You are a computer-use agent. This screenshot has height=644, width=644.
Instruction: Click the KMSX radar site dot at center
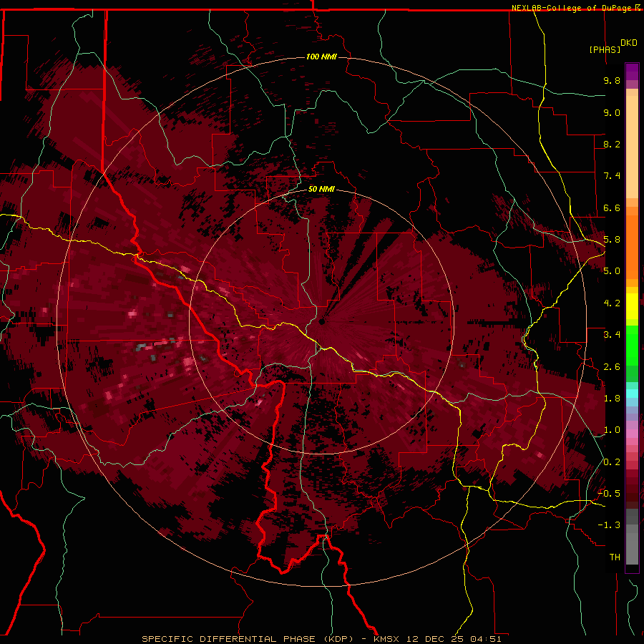tap(322, 321)
